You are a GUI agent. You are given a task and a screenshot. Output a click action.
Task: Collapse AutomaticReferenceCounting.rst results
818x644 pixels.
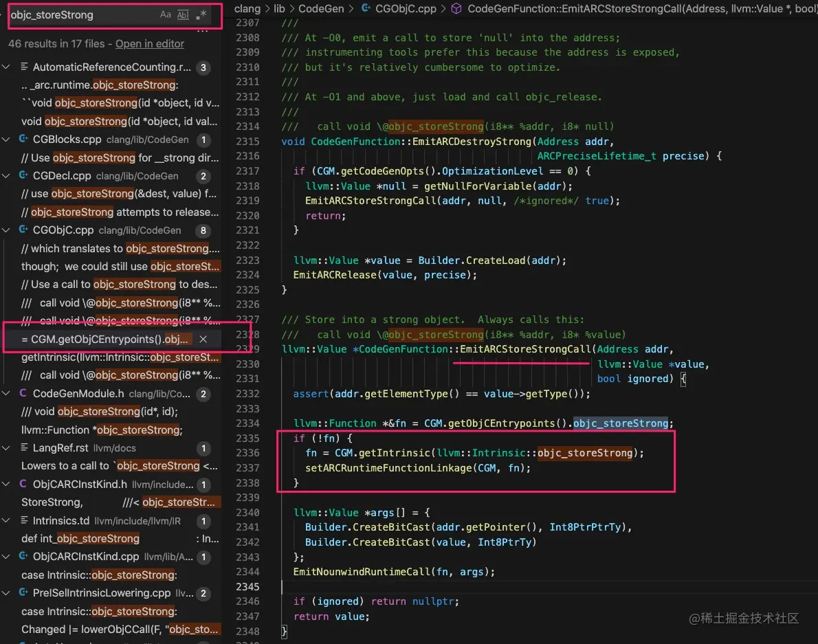[x=6, y=67]
